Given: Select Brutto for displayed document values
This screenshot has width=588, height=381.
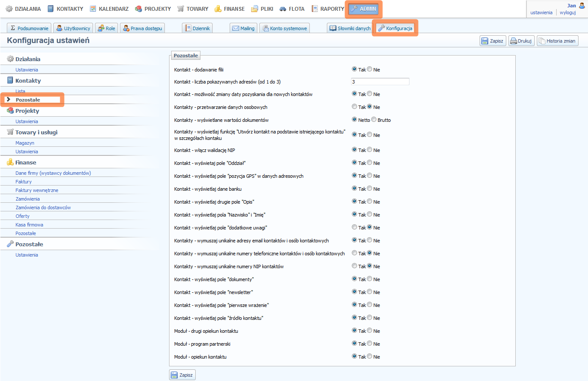Looking at the screenshot, I should coord(374,120).
